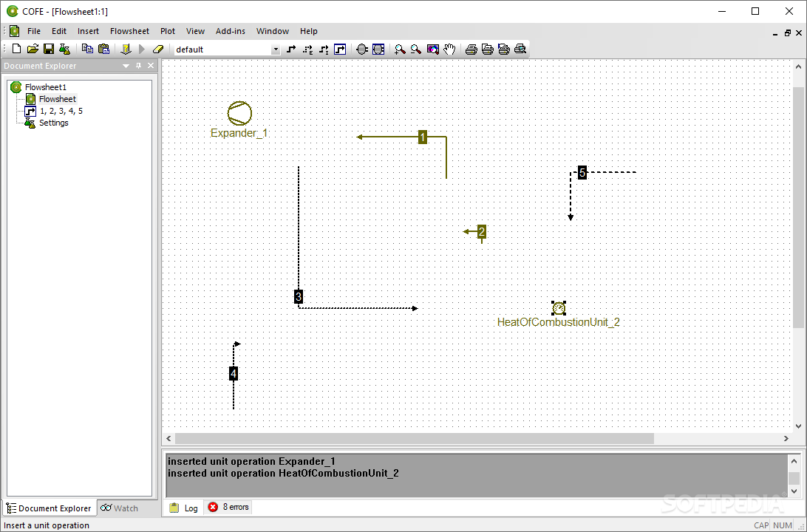Screen dimensions: 807x532
Task: Click the highlighted stream tool icon
Action: click(x=340, y=49)
